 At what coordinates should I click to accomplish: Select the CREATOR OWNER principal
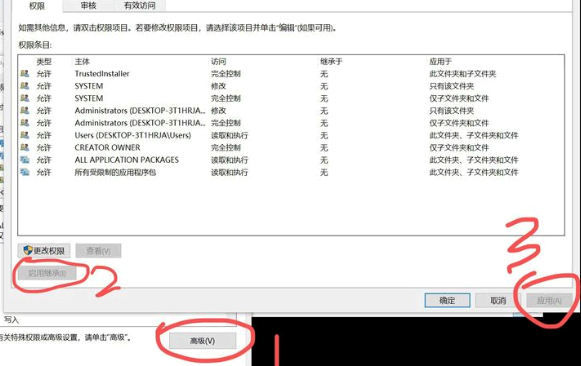pos(107,147)
